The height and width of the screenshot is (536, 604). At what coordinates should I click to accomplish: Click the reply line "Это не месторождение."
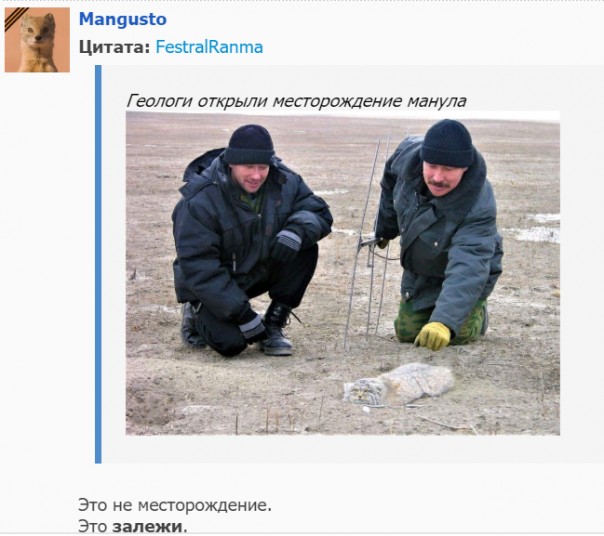click(x=175, y=505)
